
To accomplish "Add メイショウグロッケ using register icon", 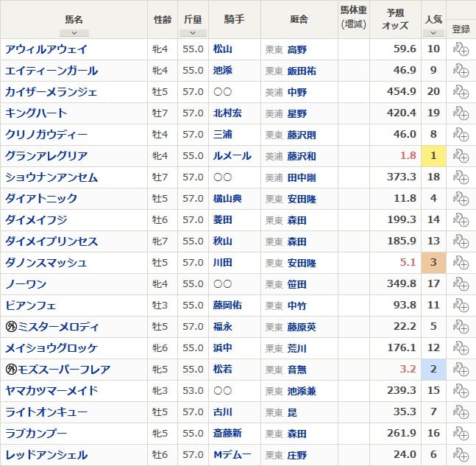I will 461,348.
